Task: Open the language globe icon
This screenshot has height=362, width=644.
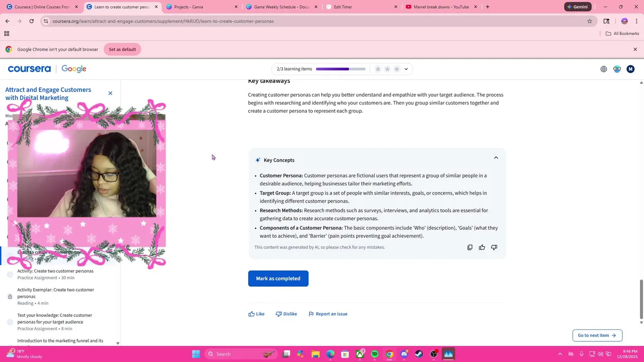Action: [604, 69]
